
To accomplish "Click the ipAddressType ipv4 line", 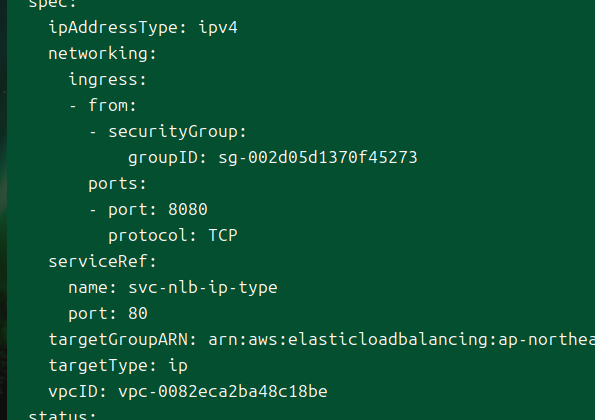I will pos(143,28).
